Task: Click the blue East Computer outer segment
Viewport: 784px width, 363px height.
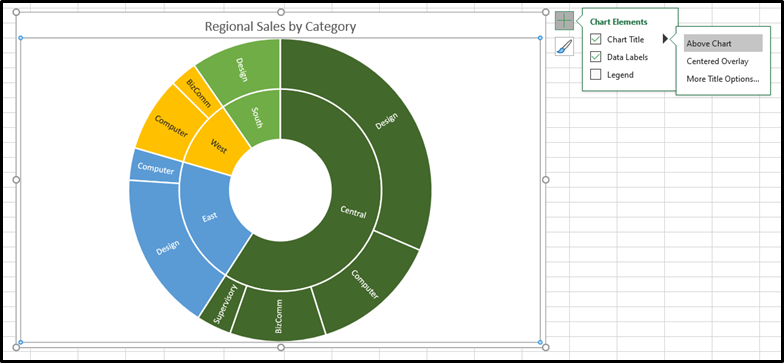Action: [x=155, y=169]
